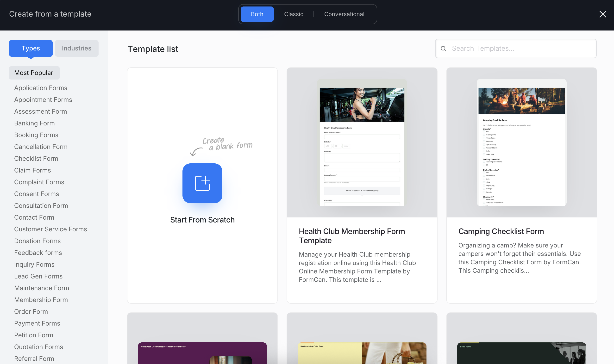Switch to Classic form type

(294, 14)
